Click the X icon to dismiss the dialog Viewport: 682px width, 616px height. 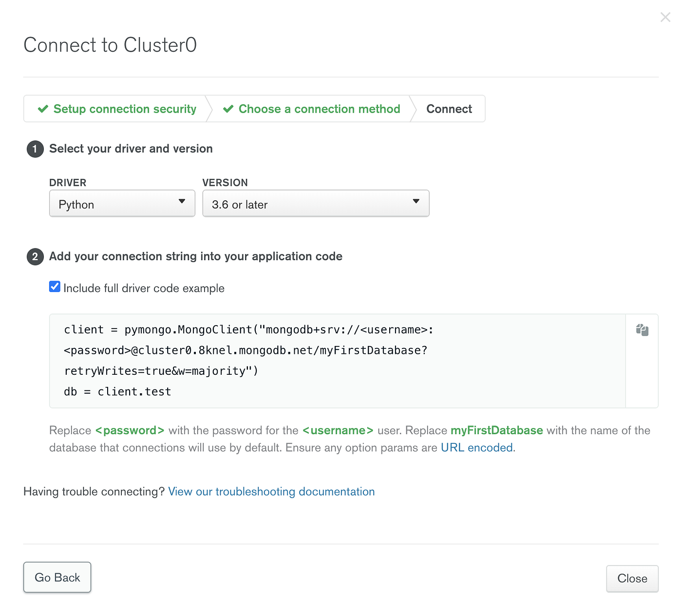tap(665, 17)
